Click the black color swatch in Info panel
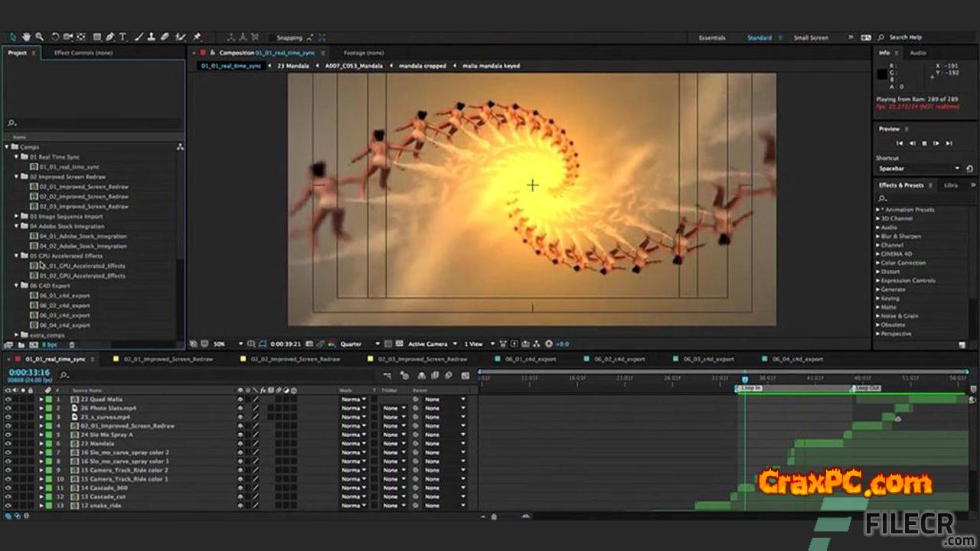The height and width of the screenshot is (551, 980). click(882, 74)
